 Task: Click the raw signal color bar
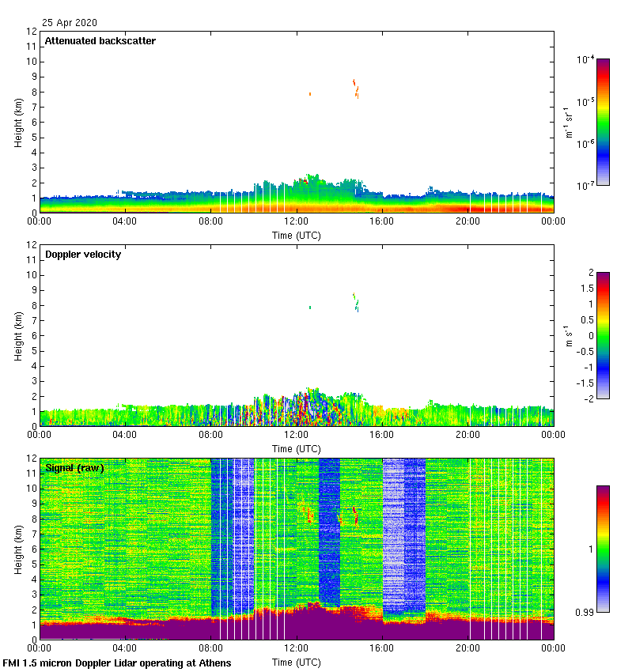pos(603,549)
